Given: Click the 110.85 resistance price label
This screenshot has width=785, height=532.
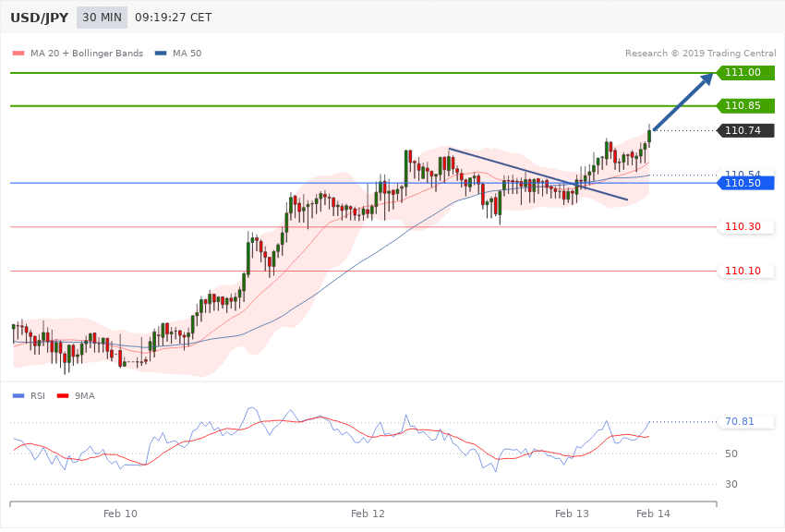Looking at the screenshot, I should (746, 105).
